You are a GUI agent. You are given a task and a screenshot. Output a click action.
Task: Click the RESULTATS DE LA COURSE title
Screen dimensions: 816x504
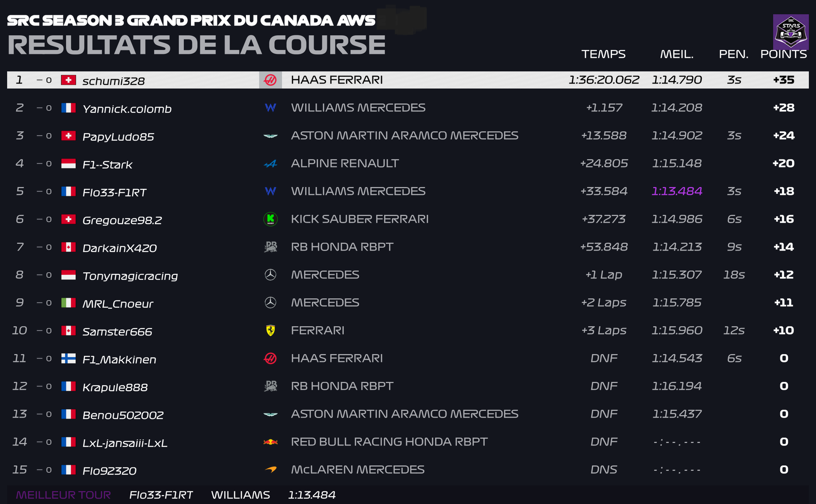[x=196, y=45]
